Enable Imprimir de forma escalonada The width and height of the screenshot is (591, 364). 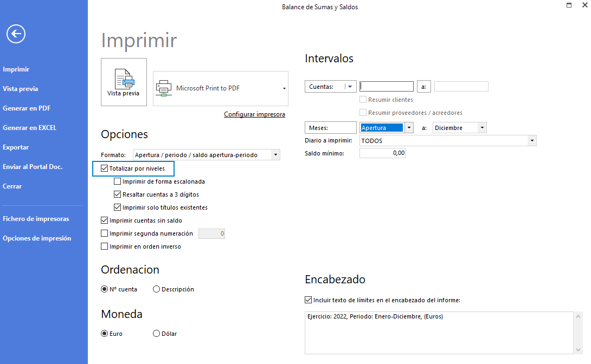pyautogui.click(x=118, y=181)
